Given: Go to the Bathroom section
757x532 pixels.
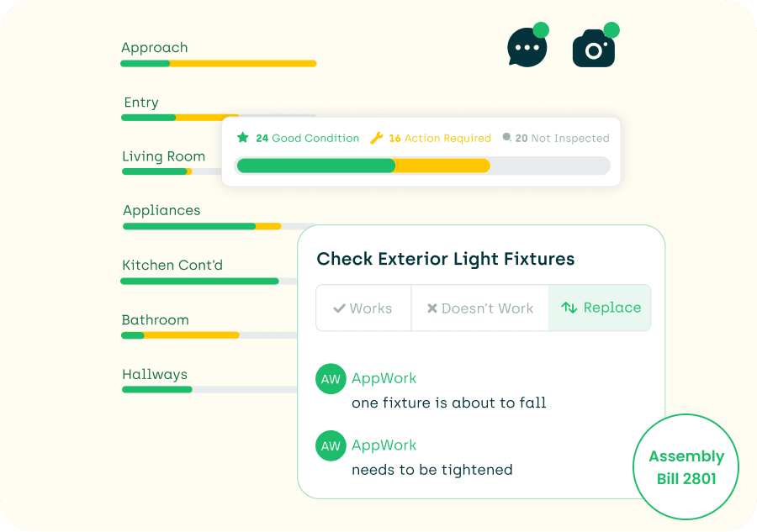Looking at the screenshot, I should click(155, 319).
